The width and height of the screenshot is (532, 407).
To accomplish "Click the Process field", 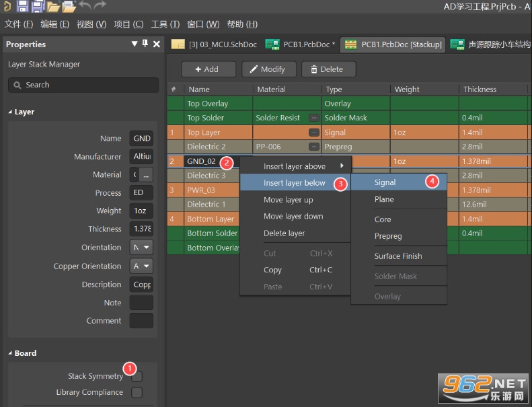I will tap(141, 193).
